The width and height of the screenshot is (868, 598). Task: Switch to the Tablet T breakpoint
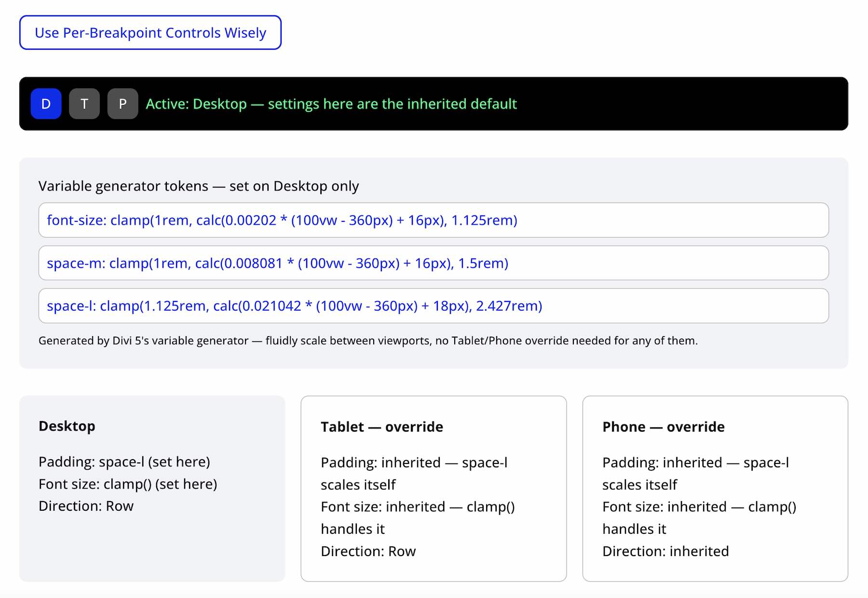[84, 104]
